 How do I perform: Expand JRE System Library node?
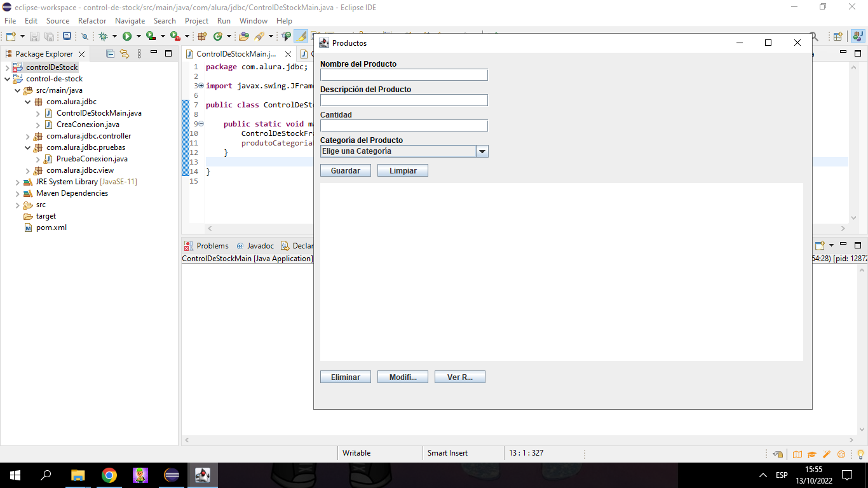(17, 182)
